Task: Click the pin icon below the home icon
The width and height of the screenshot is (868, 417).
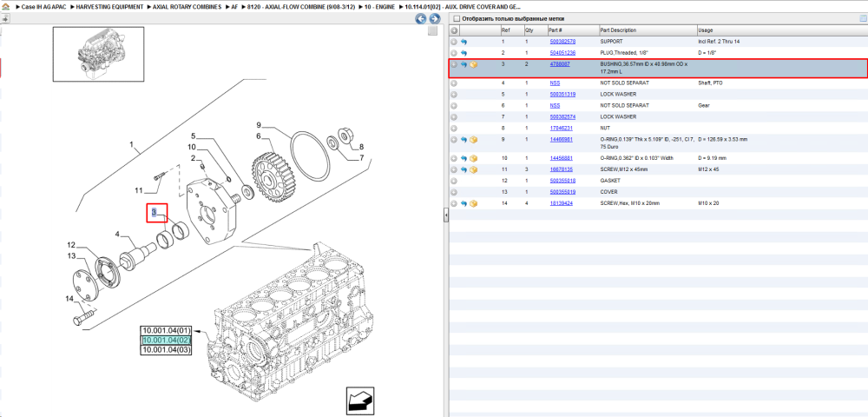Action: (x=5, y=18)
